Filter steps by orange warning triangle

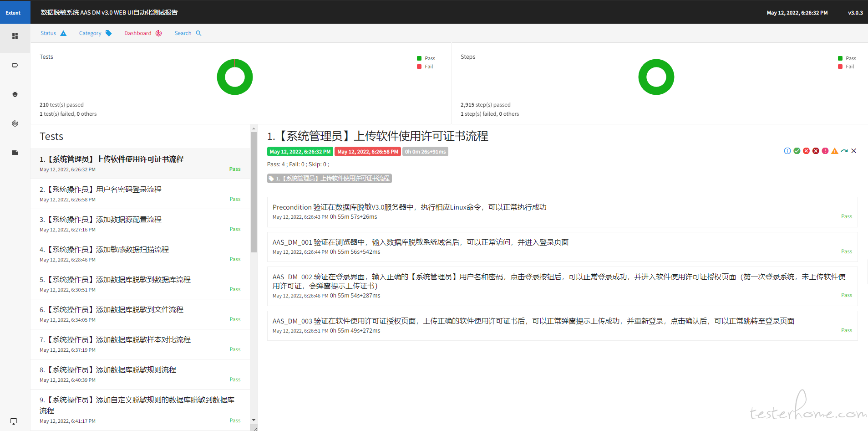835,151
